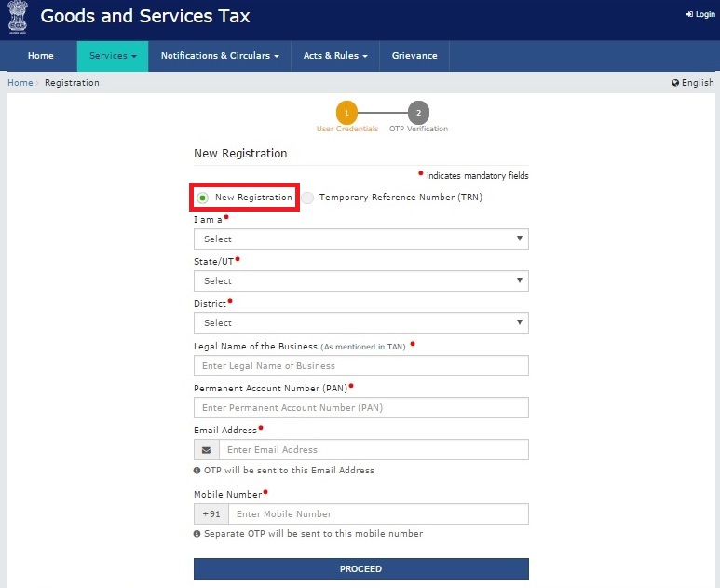The image size is (720, 588).
Task: Open the Acts & Rules menu
Action: 335,56
